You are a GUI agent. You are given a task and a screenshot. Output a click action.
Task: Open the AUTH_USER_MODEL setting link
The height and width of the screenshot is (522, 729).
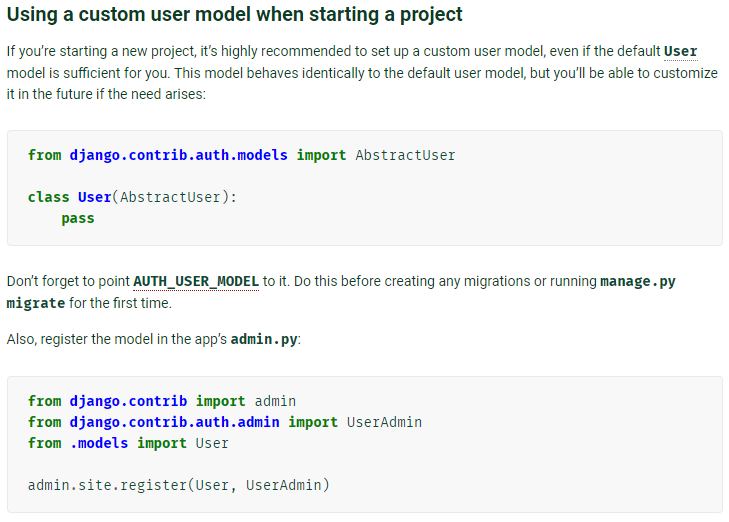[196, 281]
